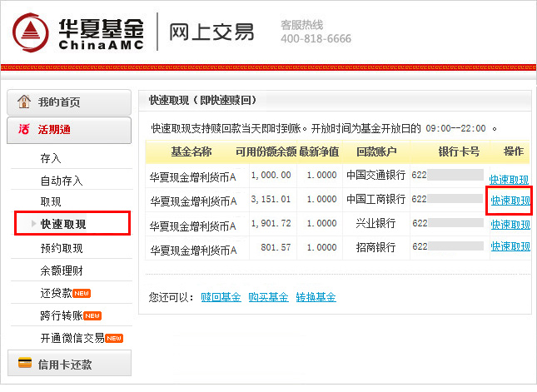Click the 兴业银行 account cell
Viewport: 537px width, 392px height.
pos(375,223)
